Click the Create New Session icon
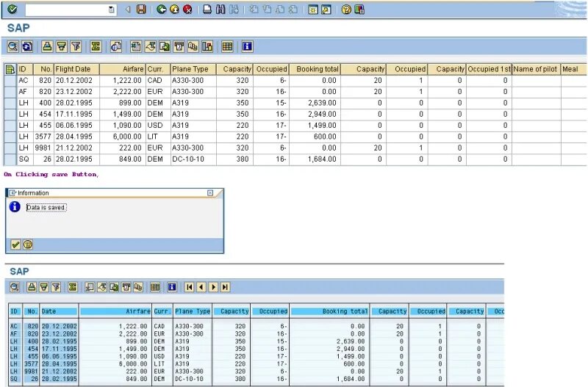The height and width of the screenshot is (387, 588). tap(313, 10)
